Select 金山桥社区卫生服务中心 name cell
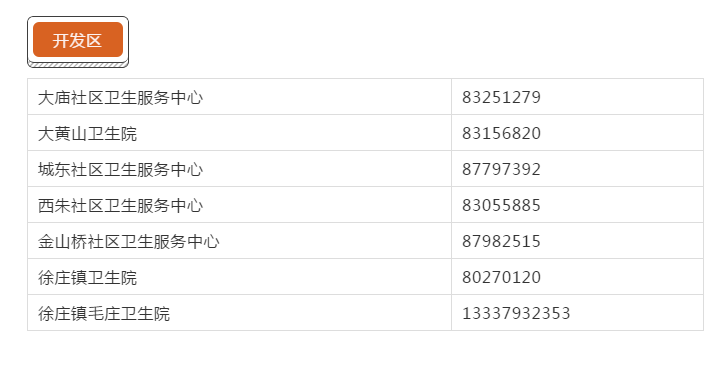This screenshot has height=368, width=724. pyautogui.click(x=239, y=241)
